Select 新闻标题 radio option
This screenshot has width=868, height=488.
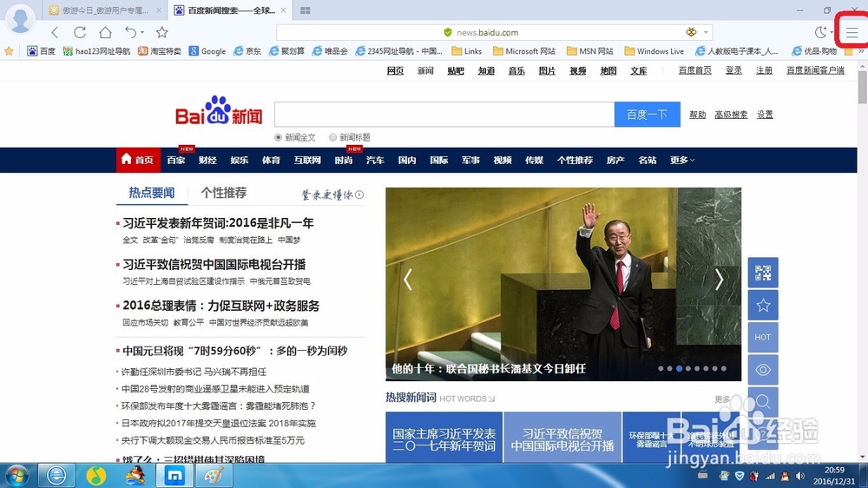point(332,137)
